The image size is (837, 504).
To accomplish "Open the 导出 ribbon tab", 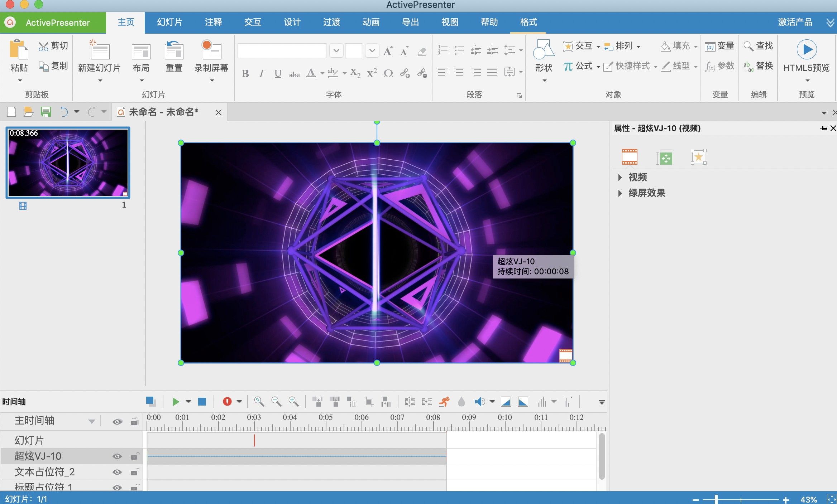I will (x=410, y=22).
